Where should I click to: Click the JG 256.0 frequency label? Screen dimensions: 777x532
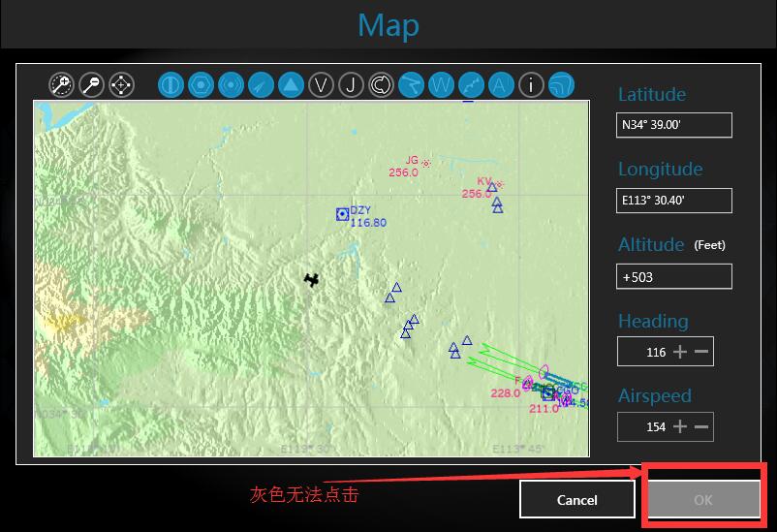[x=403, y=172]
